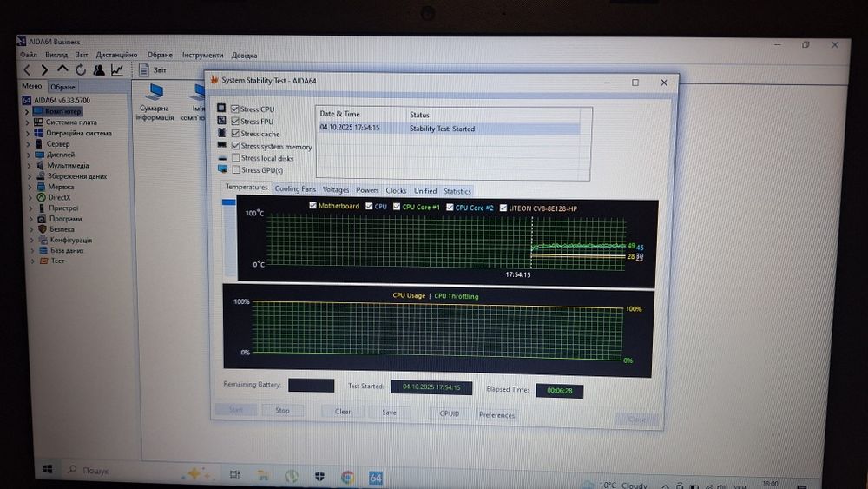Click the AIDA64 taskbar icon
Viewport: 868px width, 489px height.
(375, 478)
